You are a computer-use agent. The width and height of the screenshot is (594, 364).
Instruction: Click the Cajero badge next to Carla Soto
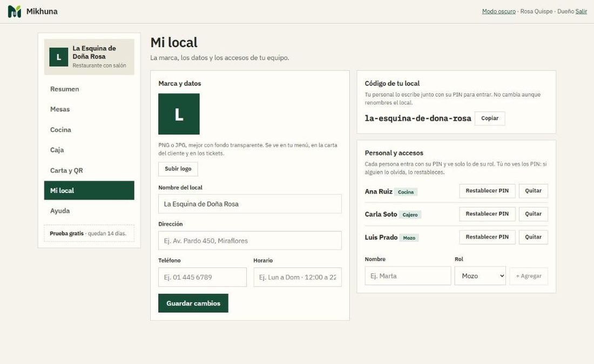tap(410, 215)
